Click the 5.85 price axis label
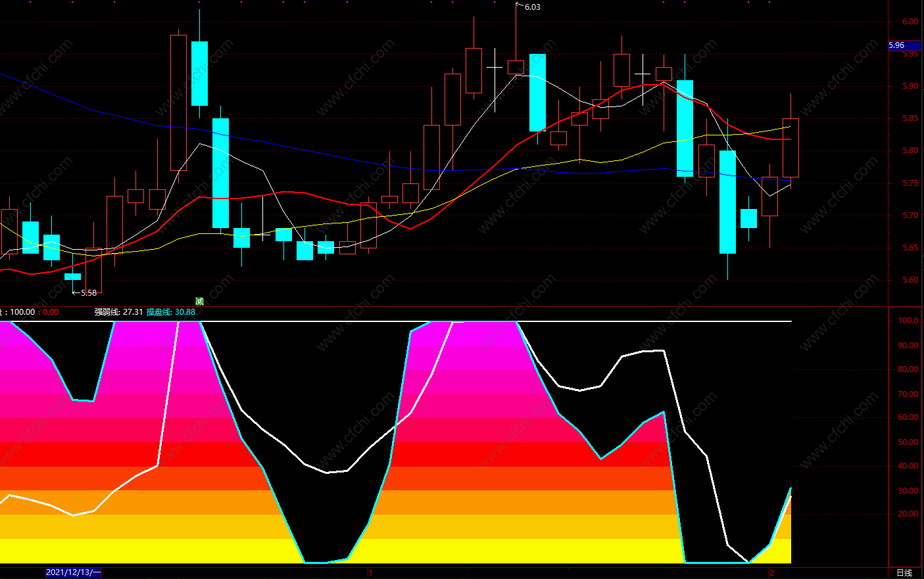924x579 pixels. pyautogui.click(x=910, y=118)
